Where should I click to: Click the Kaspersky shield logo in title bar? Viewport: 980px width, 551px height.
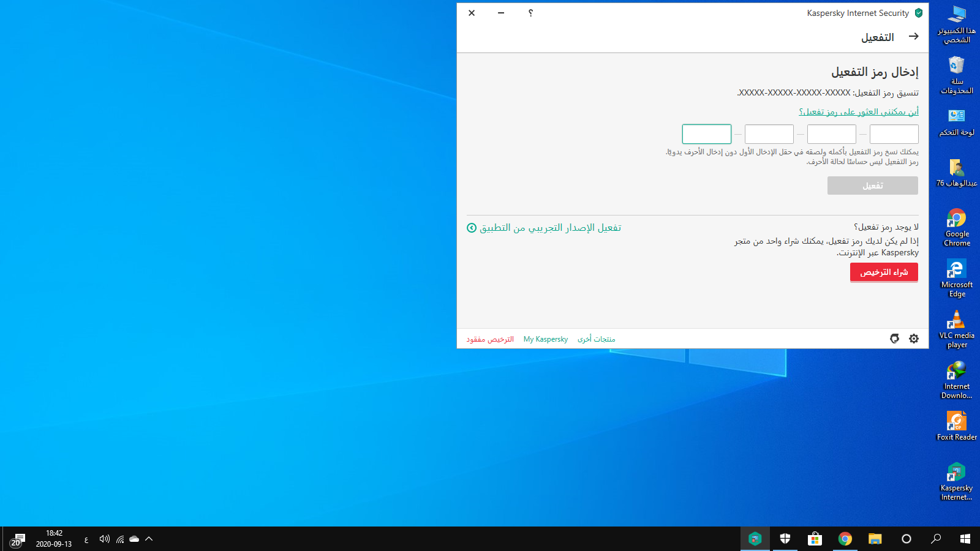919,13
